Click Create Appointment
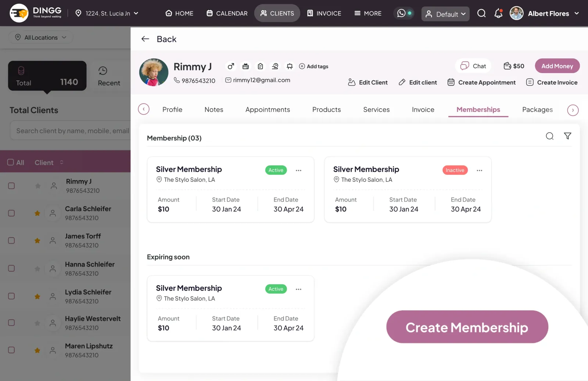The width and height of the screenshot is (588, 381). pyautogui.click(x=481, y=83)
